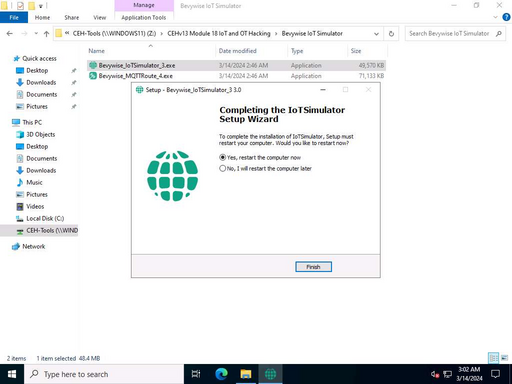Click the network tray icon

click(x=447, y=374)
